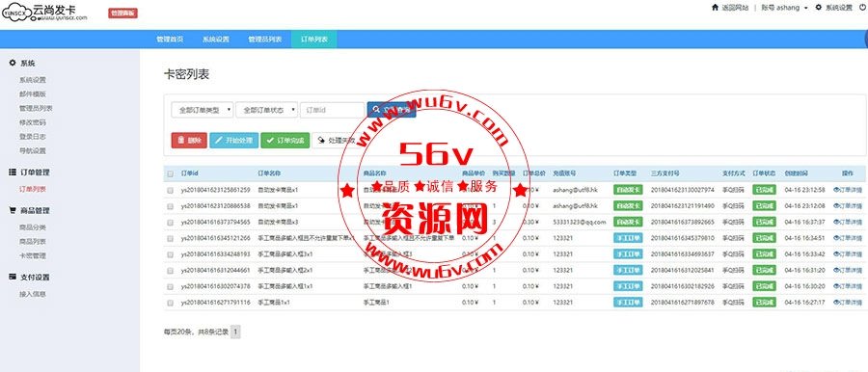Viewport: 868px width, 372px height.
Task: Check the box for order ys2018041616345121266
Action: pyautogui.click(x=171, y=238)
